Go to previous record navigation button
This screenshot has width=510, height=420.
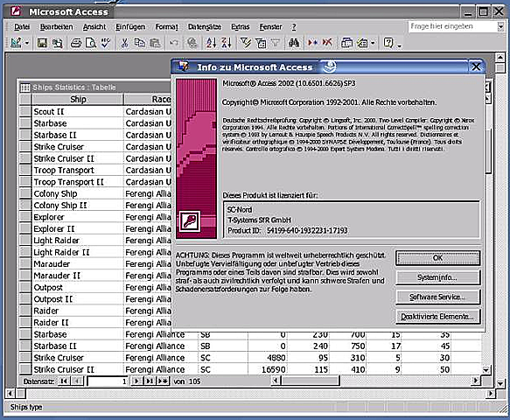click(77, 381)
